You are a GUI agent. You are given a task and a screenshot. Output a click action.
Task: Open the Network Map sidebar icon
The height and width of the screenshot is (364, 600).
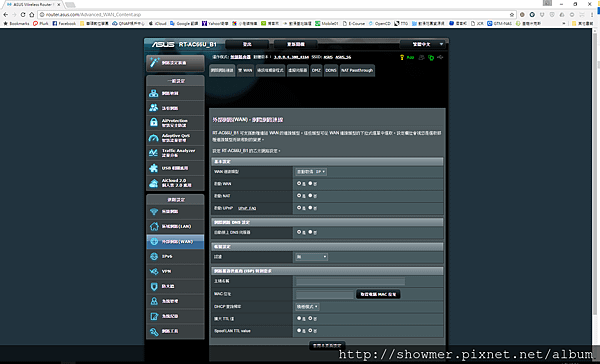tap(153, 93)
